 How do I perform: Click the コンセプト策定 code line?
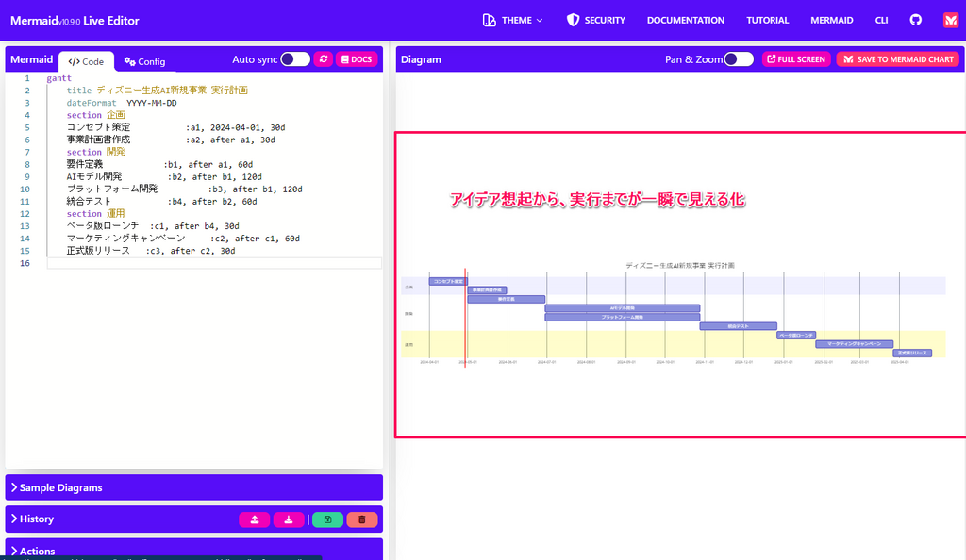tap(175, 127)
